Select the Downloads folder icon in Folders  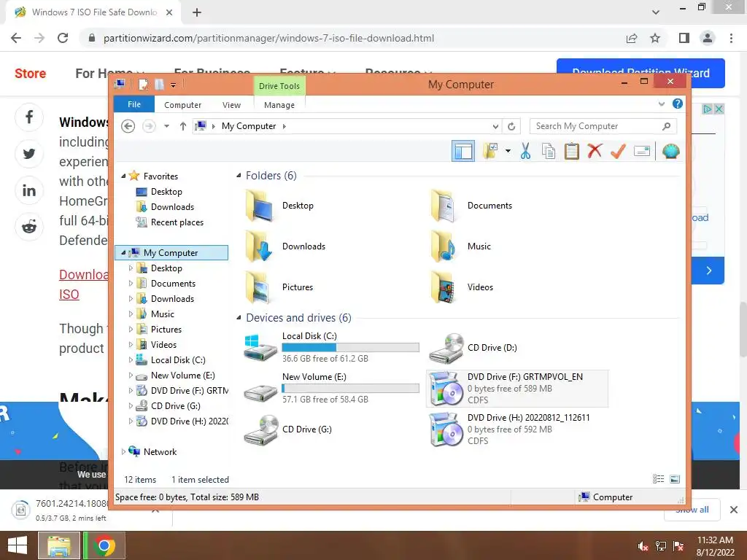click(259, 246)
